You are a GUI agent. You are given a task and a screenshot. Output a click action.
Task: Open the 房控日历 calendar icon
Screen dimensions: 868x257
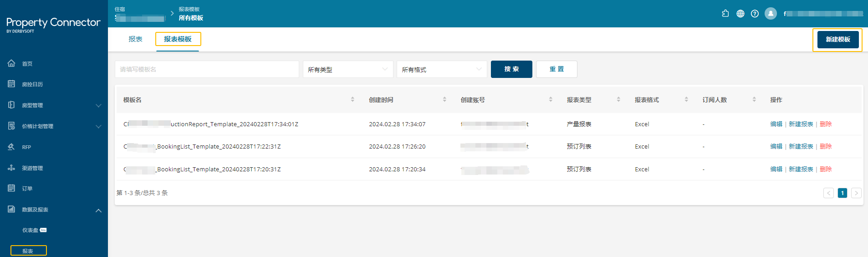click(x=11, y=84)
